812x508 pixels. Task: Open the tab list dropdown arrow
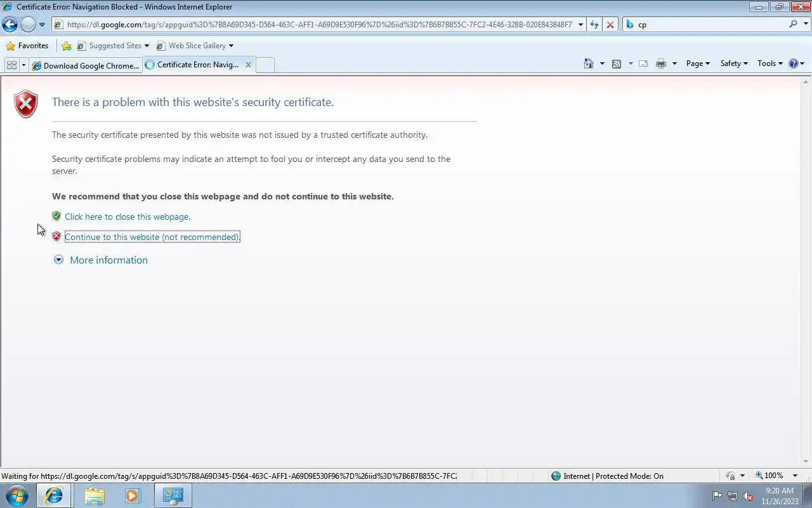(x=24, y=65)
